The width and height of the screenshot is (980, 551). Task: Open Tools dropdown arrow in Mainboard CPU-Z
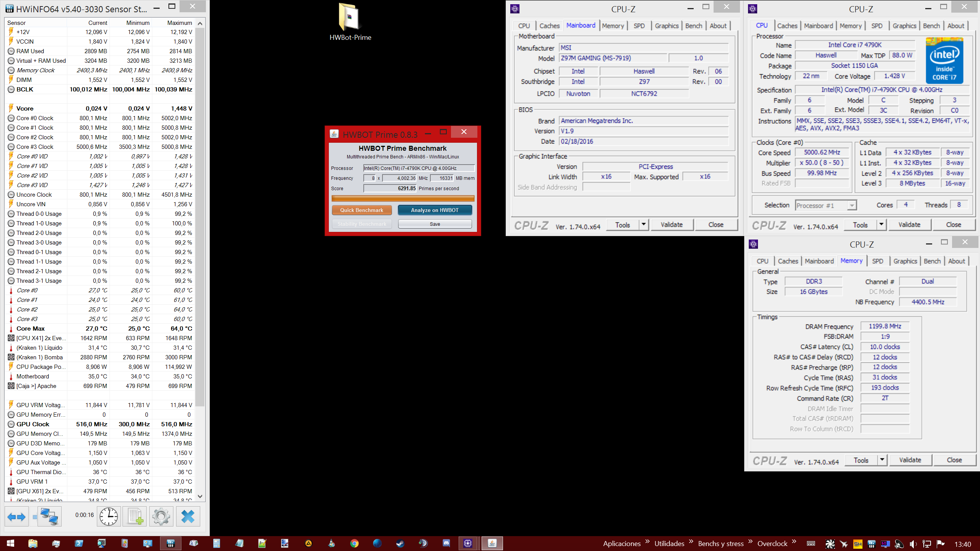pos(644,225)
